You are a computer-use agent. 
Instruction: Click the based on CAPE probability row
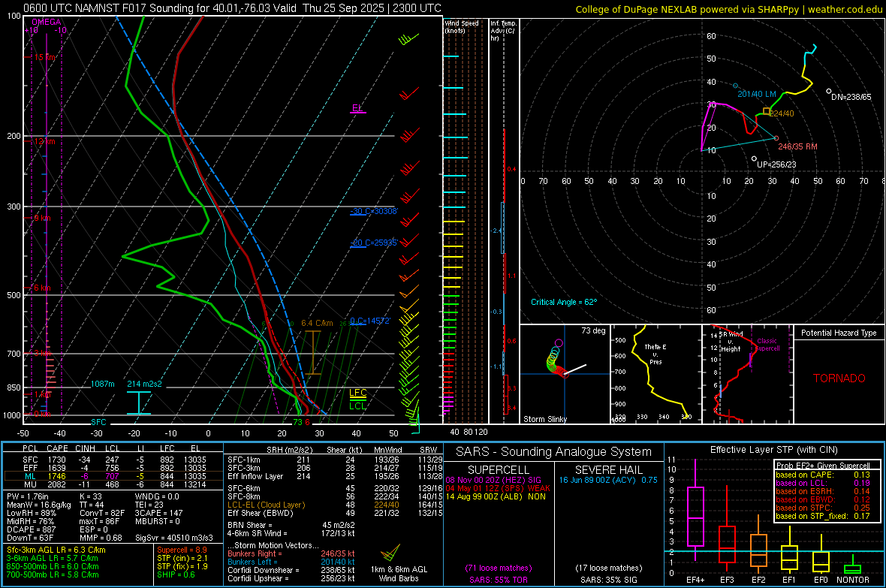(x=823, y=475)
